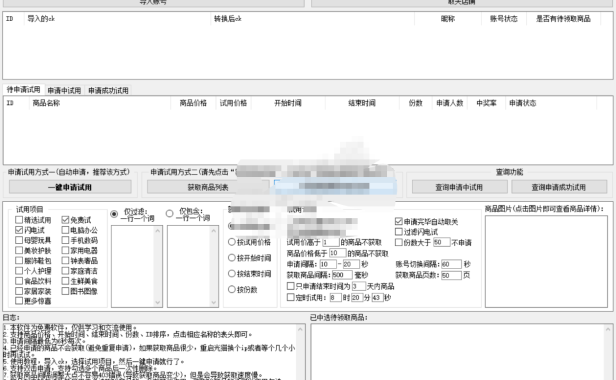Screen dimensions: 616x380
Task: Uncheck the 闪电试 checkbox
Action: pyautogui.click(x=19, y=230)
